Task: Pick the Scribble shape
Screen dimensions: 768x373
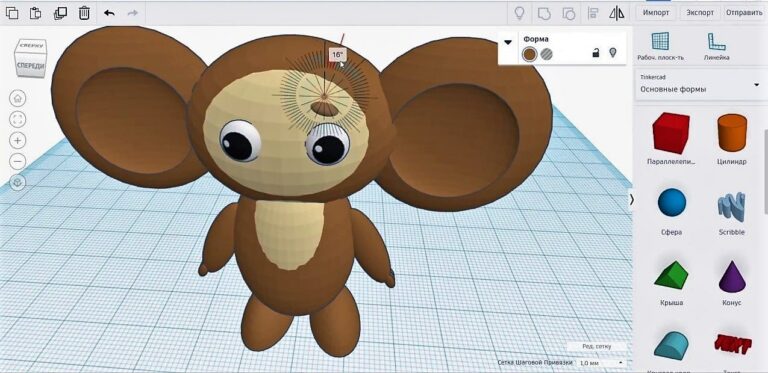Action: [731, 206]
